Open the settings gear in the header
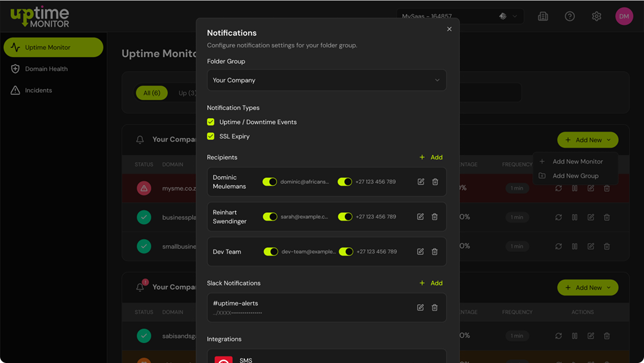Viewport: 644px width, 363px height. point(597,16)
